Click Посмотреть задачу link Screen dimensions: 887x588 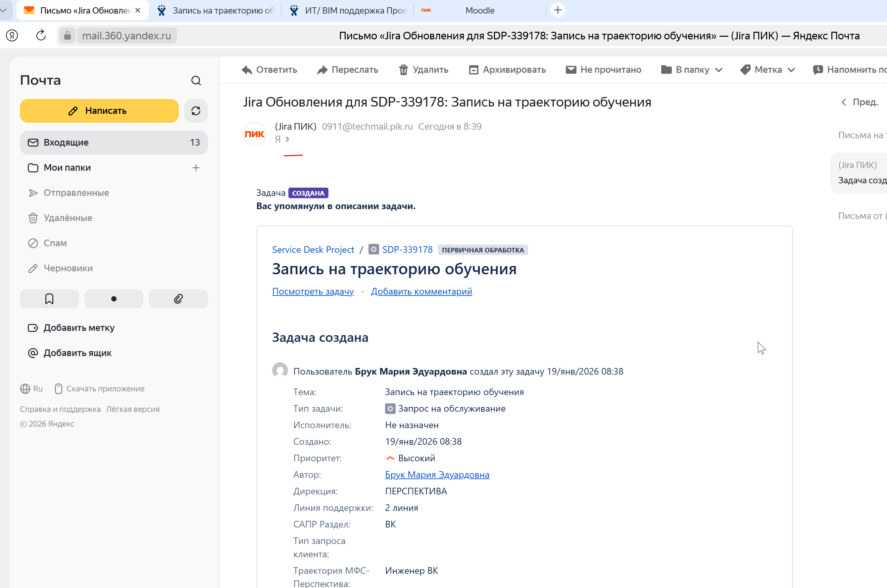313,292
